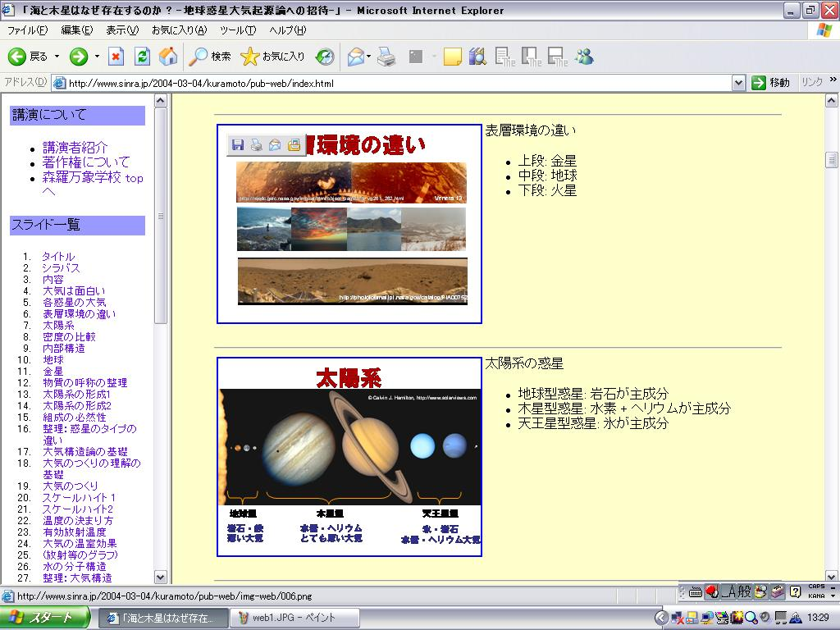This screenshot has width=840, height=630.
Task: Expand the Back button history dropdown arrow
Action: (57, 57)
